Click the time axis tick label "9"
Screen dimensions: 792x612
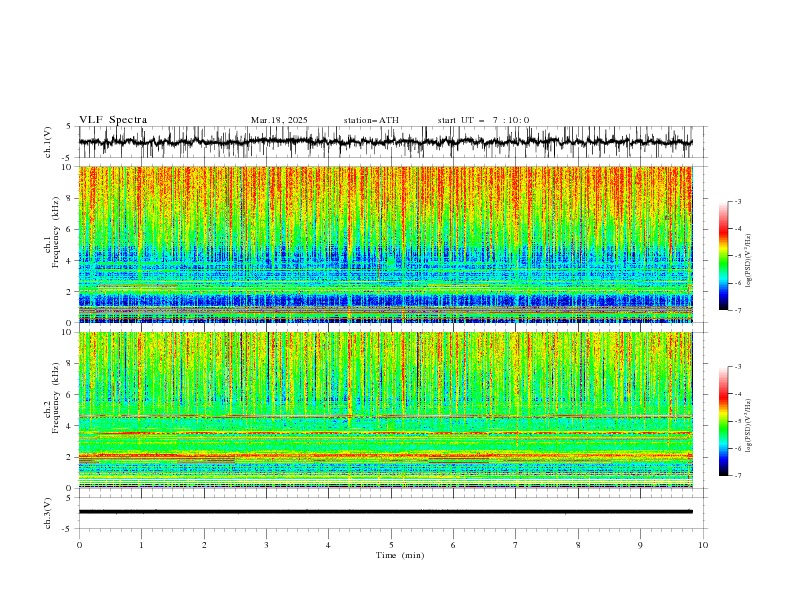tap(640, 545)
